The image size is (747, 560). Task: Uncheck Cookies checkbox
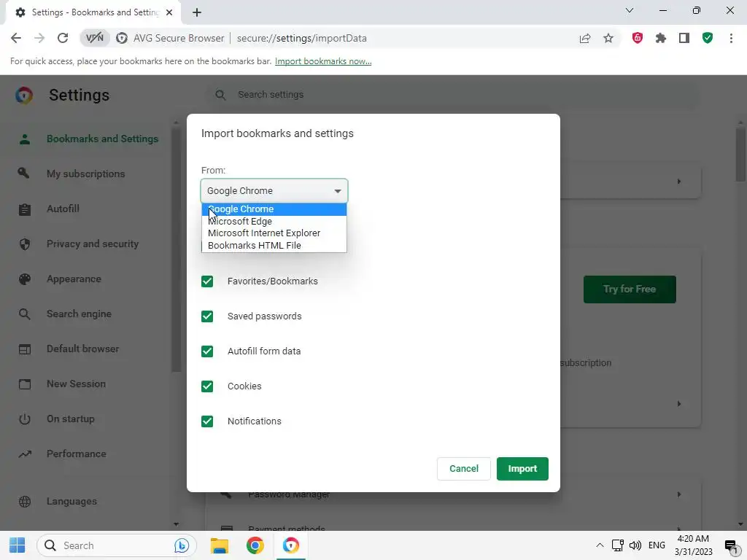click(207, 386)
